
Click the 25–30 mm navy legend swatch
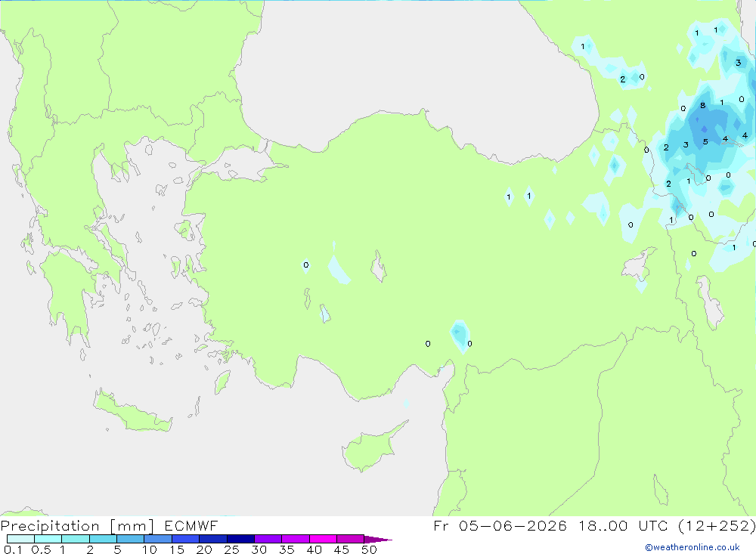pos(240,539)
